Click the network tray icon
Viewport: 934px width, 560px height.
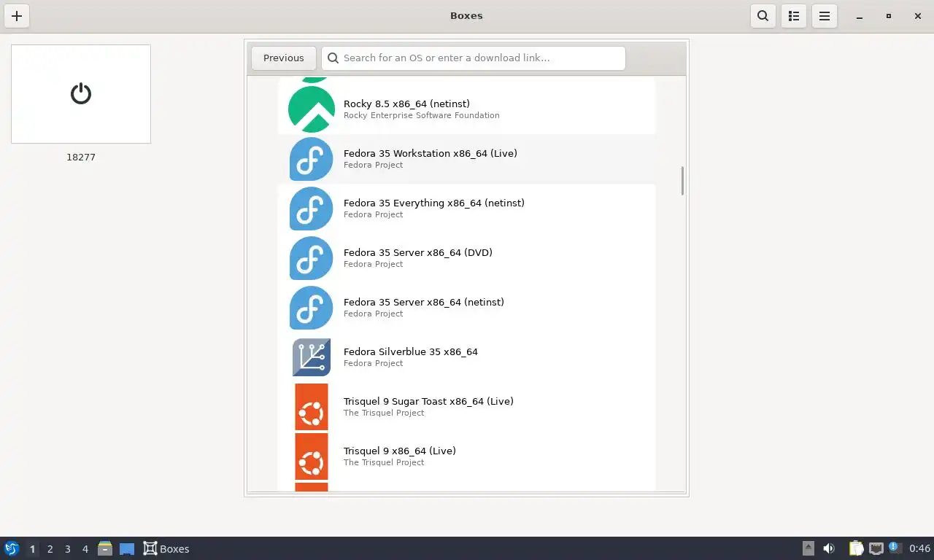[x=876, y=548]
